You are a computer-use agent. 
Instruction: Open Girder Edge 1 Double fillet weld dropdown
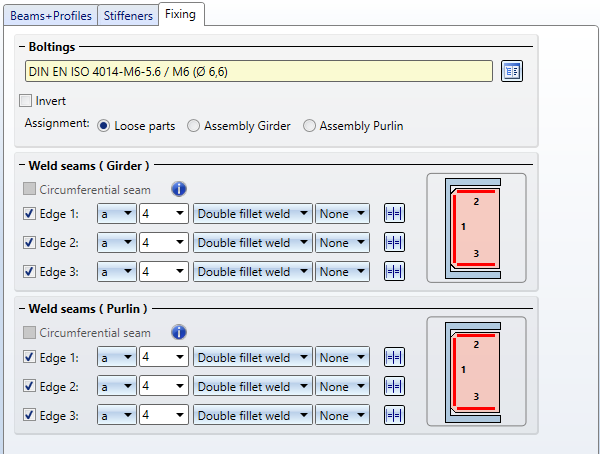pyautogui.click(x=253, y=214)
